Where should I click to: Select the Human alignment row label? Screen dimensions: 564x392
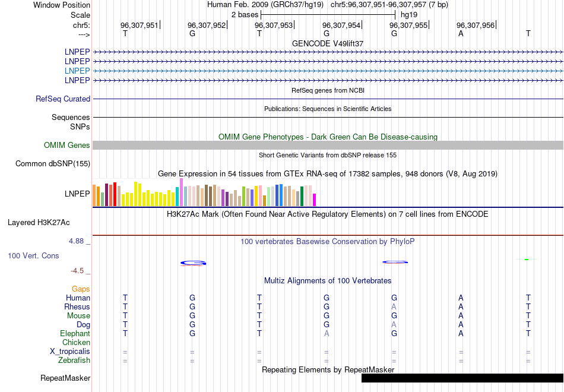coord(78,298)
